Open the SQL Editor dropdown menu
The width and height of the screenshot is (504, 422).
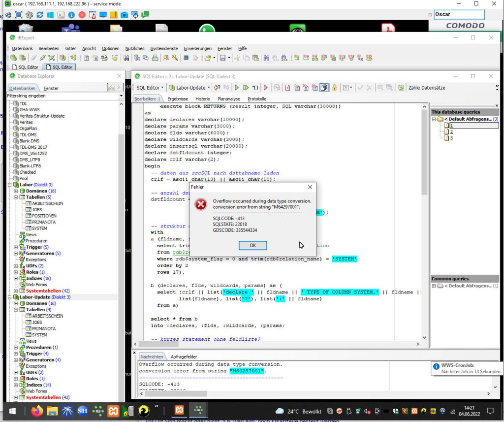pyautogui.click(x=150, y=88)
